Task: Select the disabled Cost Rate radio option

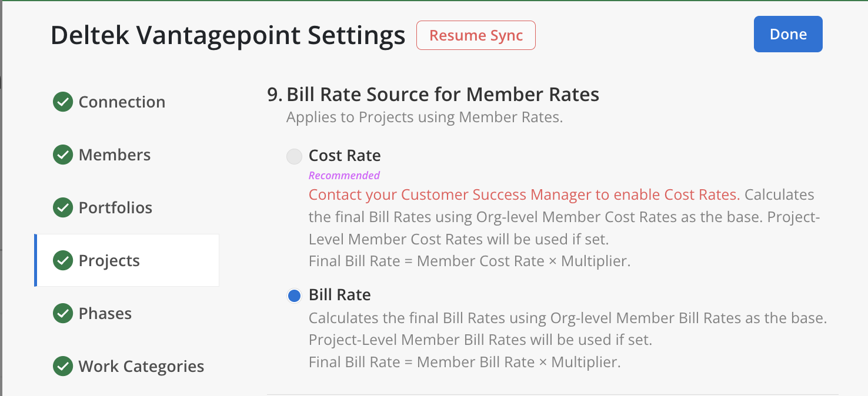Action: coord(294,156)
